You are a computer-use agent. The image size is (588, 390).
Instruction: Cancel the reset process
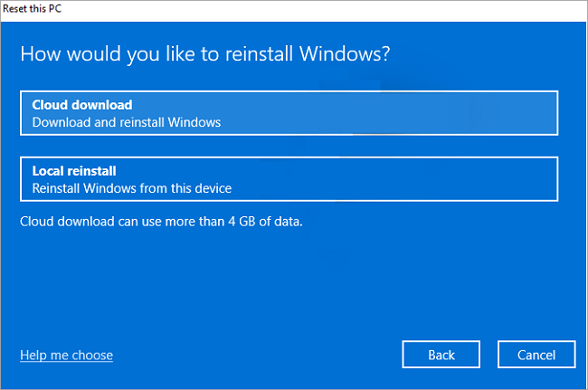pos(536,355)
